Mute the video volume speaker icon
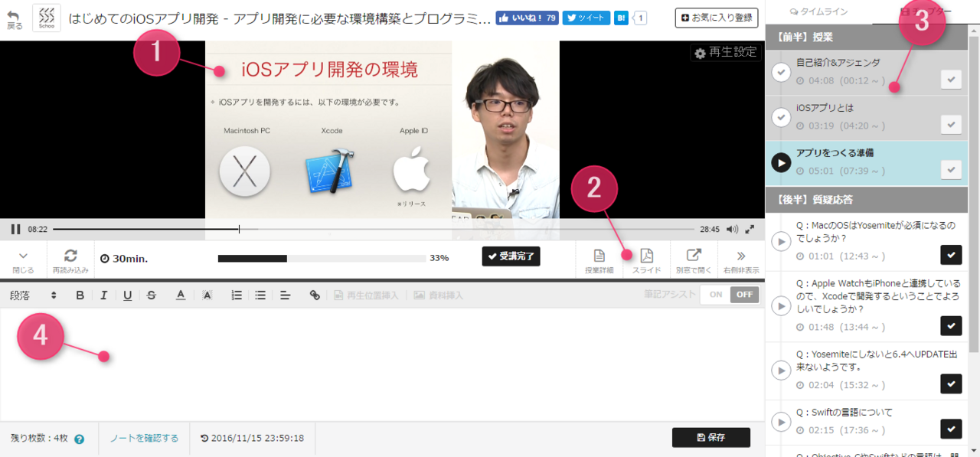980x457 pixels. pyautogui.click(x=732, y=229)
